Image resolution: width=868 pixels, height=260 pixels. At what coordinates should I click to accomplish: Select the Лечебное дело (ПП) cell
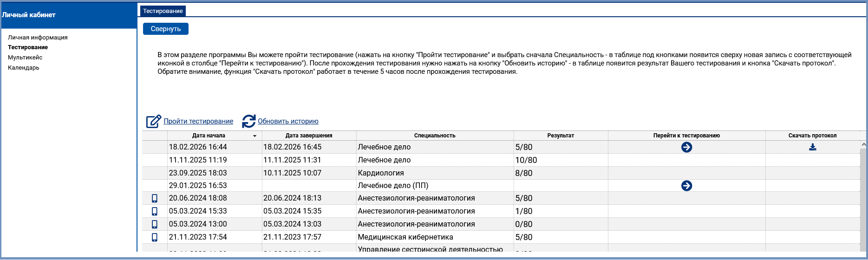point(435,186)
